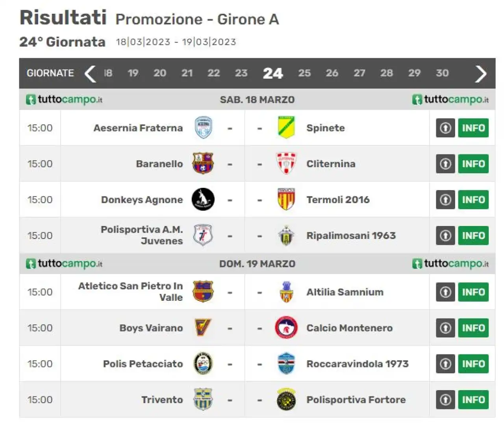Open the Ripalimosani 1963 team link

pos(351,235)
